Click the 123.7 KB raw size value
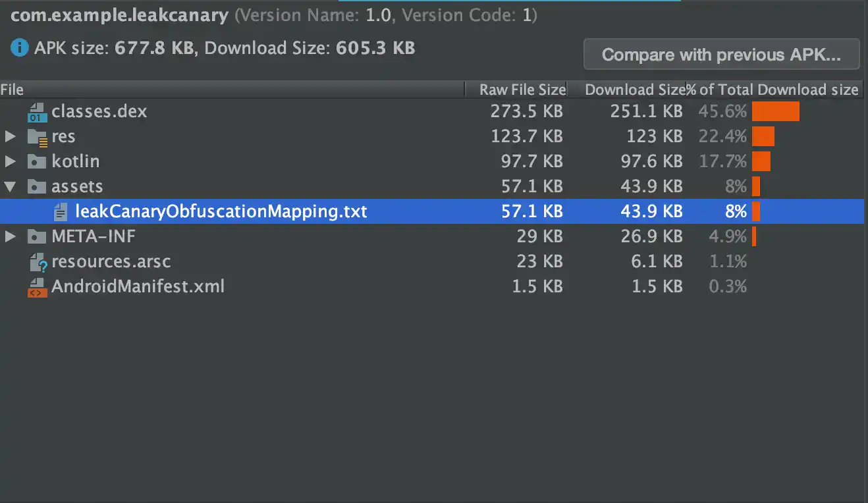 (527, 137)
